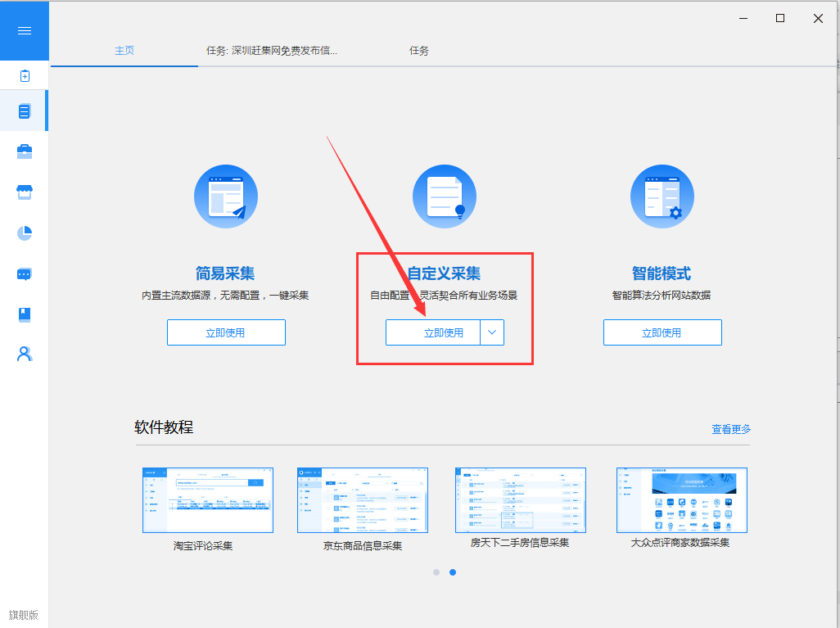
Task: Click the 智能模式 heading text
Action: (662, 273)
